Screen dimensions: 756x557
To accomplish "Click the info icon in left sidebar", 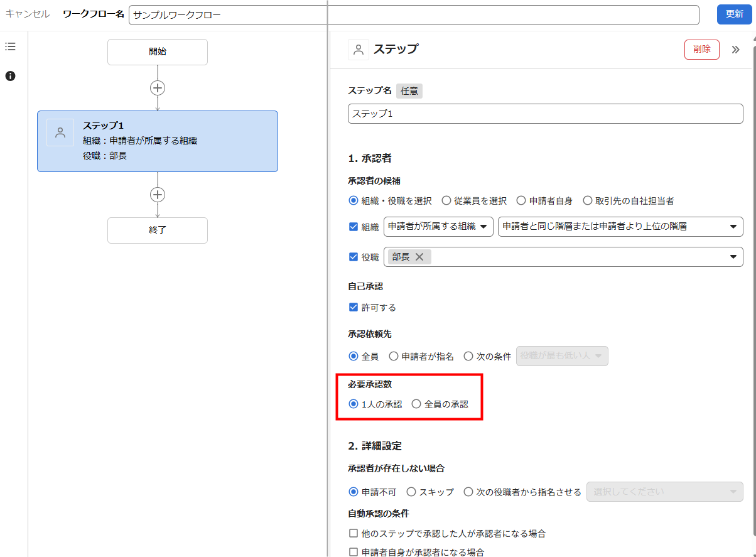I will pyautogui.click(x=10, y=76).
